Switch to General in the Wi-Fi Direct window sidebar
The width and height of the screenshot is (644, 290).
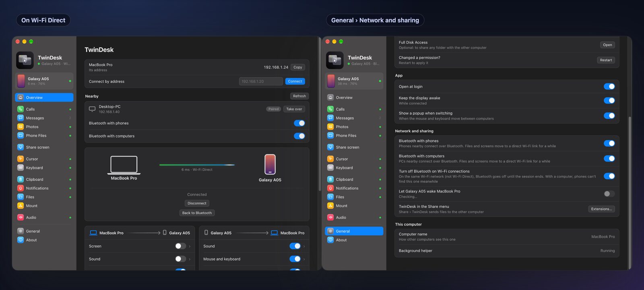pyautogui.click(x=44, y=231)
